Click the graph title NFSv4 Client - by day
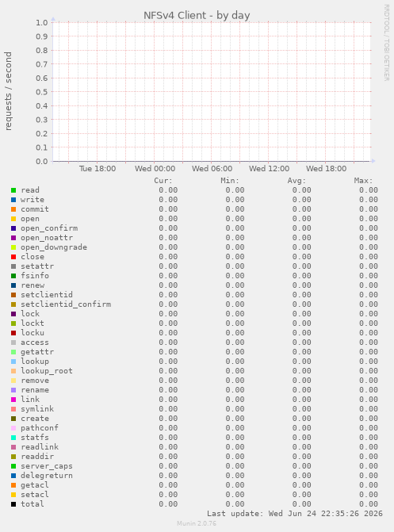The width and height of the screenshot is (394, 532). (197, 16)
